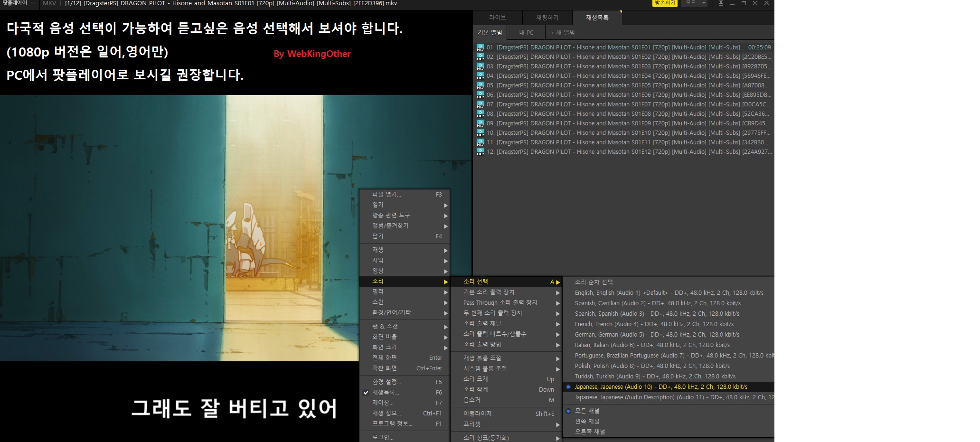Choose 왼쪽 채널 channel option
Viewport: 980px width, 442px height.
click(668, 421)
